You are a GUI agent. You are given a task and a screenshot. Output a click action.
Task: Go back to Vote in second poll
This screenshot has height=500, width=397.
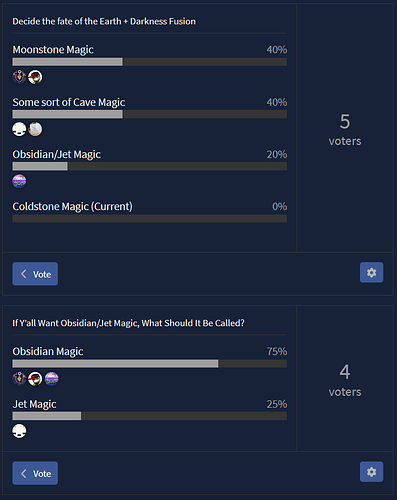[x=35, y=473]
